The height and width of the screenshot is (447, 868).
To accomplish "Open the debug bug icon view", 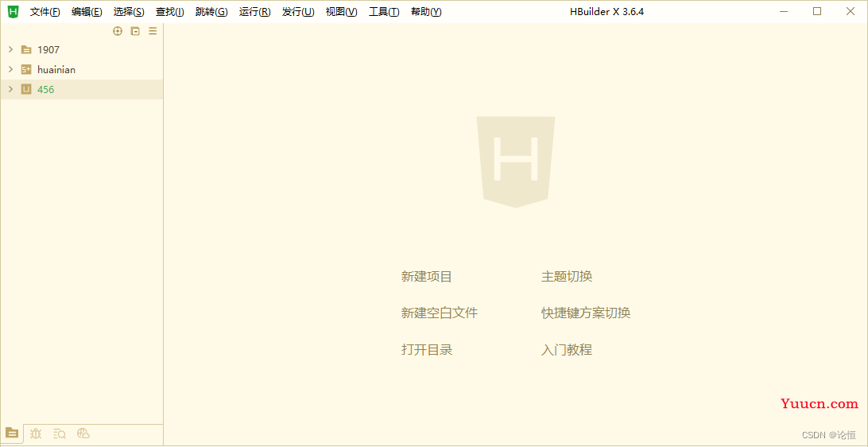I will click(x=36, y=433).
